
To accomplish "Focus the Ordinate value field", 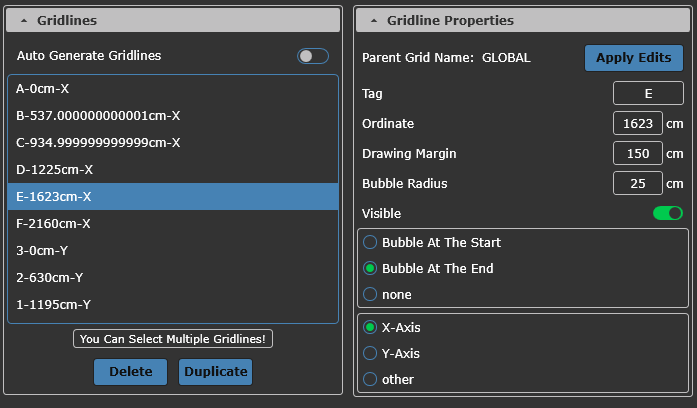I will (638, 124).
